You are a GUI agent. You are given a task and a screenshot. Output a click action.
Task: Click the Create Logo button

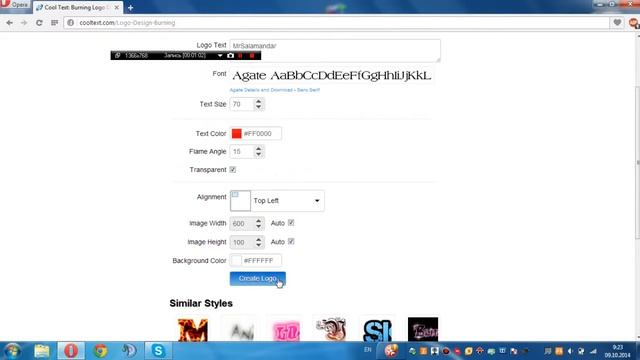tap(258, 278)
